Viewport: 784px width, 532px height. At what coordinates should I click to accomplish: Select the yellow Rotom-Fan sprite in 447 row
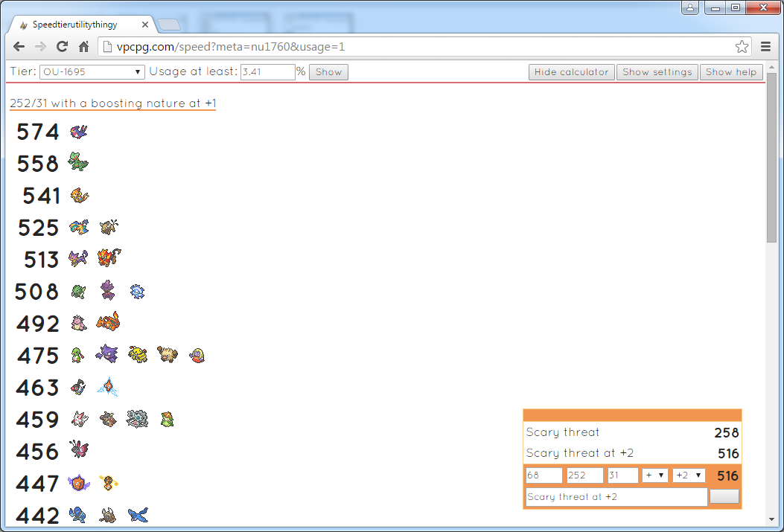pos(109,483)
